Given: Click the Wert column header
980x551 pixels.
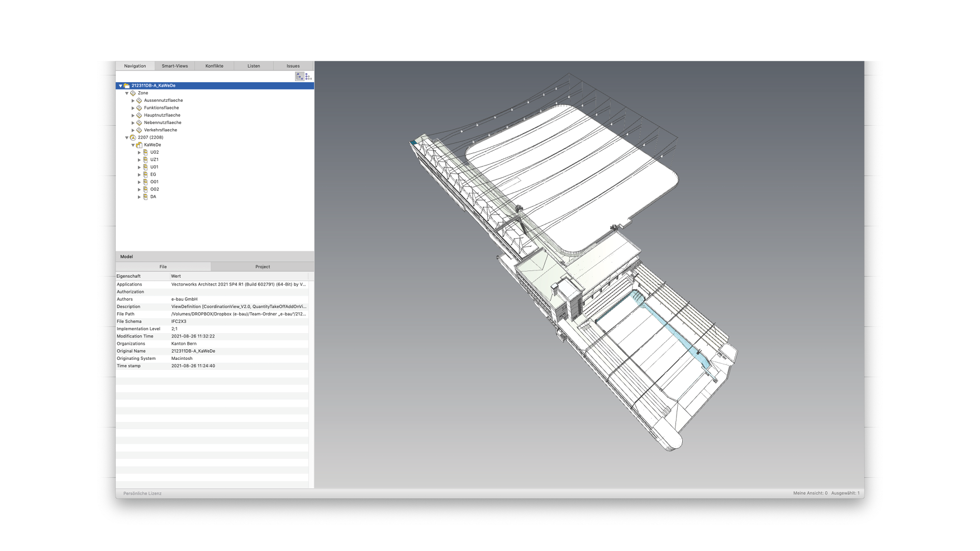Looking at the screenshot, I should (x=239, y=276).
